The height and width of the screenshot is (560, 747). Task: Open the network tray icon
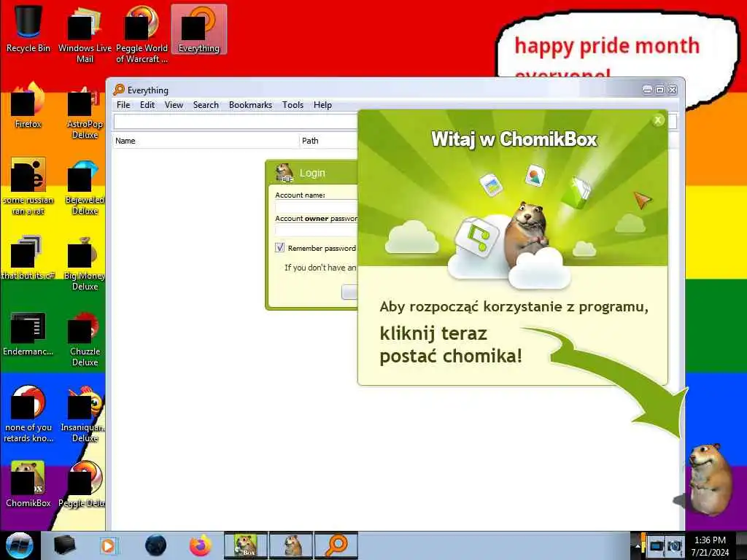(657, 545)
